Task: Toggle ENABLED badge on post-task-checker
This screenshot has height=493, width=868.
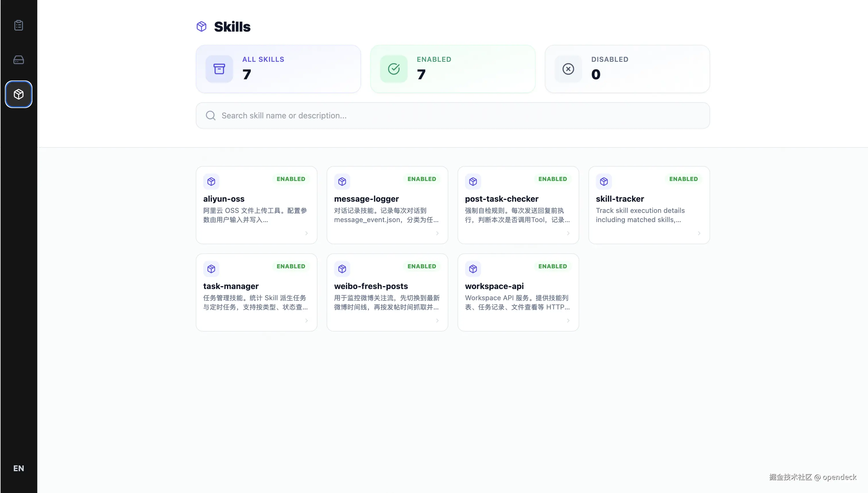Action: click(552, 179)
